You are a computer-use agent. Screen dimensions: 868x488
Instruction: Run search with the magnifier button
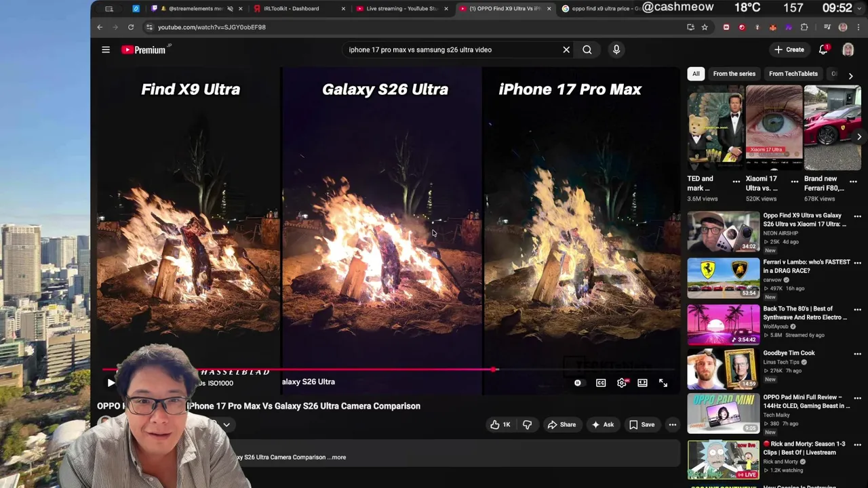tap(587, 49)
